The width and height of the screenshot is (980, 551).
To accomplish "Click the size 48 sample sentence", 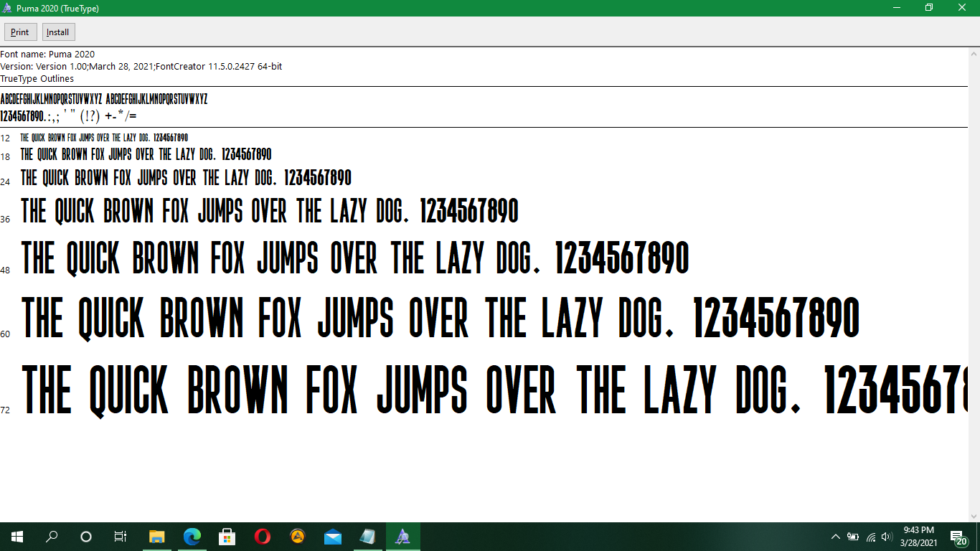I will click(x=355, y=258).
